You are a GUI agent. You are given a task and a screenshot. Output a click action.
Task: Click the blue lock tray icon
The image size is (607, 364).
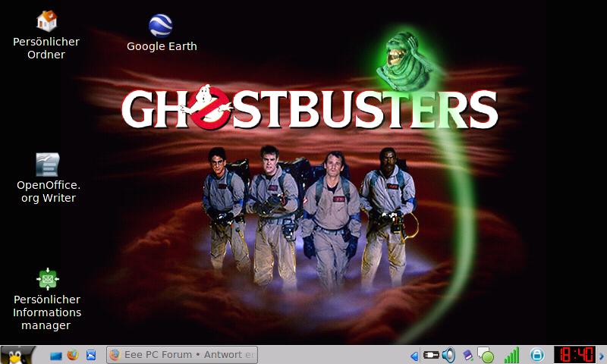coord(537,355)
